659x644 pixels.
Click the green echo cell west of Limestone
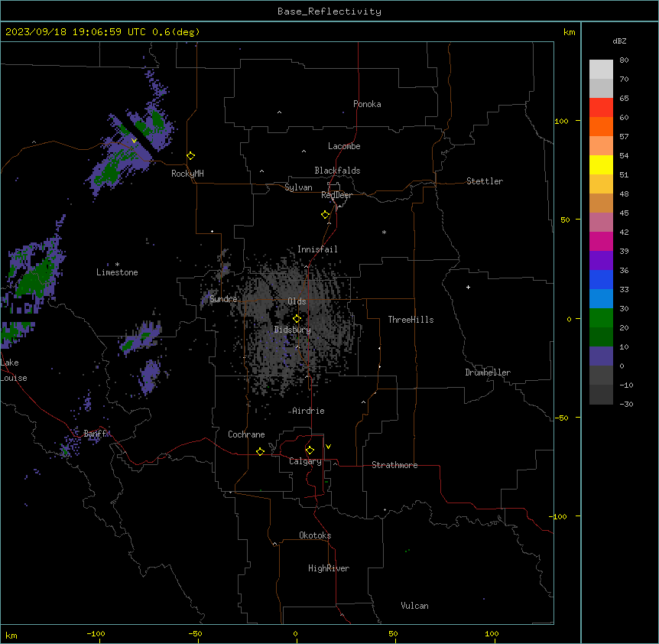tap(36, 279)
